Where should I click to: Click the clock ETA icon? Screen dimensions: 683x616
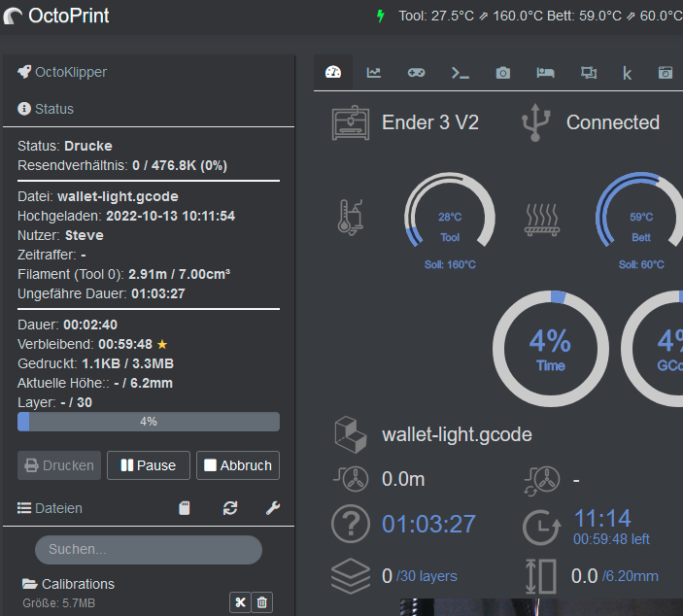pyautogui.click(x=542, y=528)
